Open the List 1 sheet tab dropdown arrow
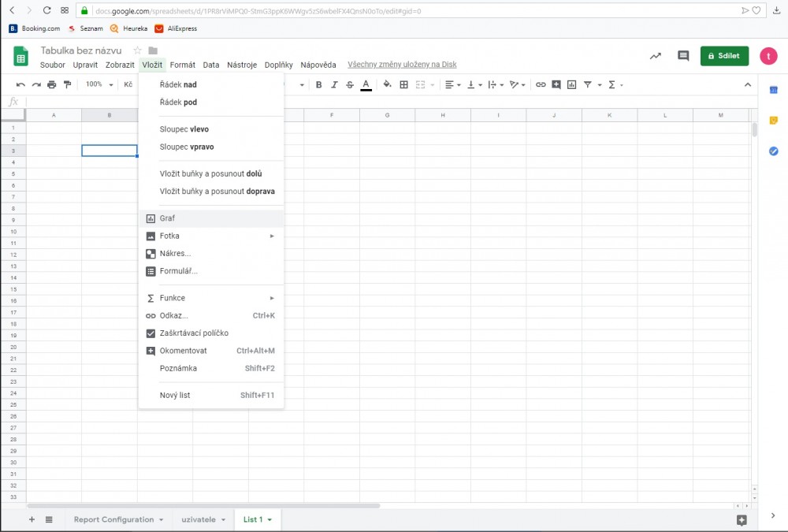788x532 pixels. 269,520
